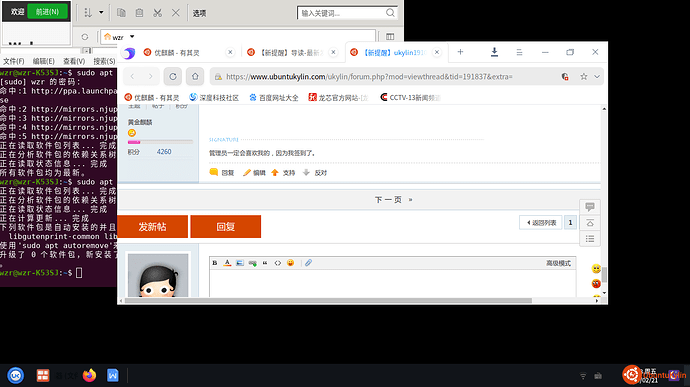Insert code icon in reply editor
The height and width of the screenshot is (387, 690).
coord(278,263)
